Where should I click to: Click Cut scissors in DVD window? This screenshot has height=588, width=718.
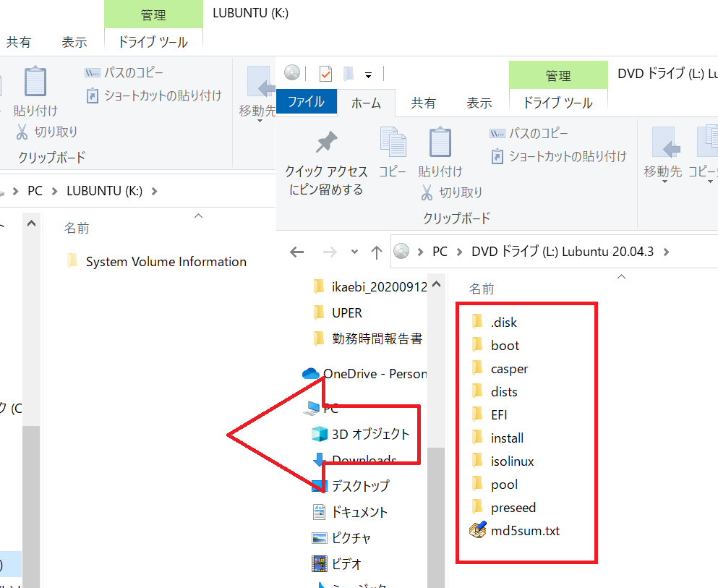[x=427, y=192]
